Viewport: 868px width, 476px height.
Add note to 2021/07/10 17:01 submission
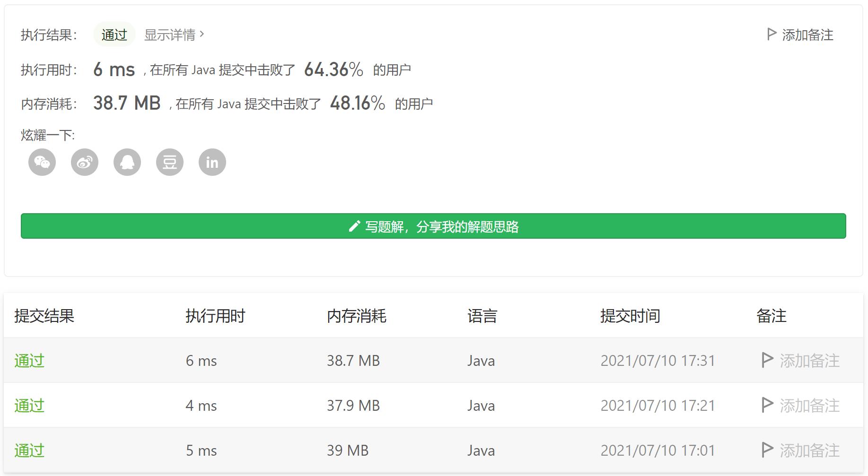click(800, 450)
